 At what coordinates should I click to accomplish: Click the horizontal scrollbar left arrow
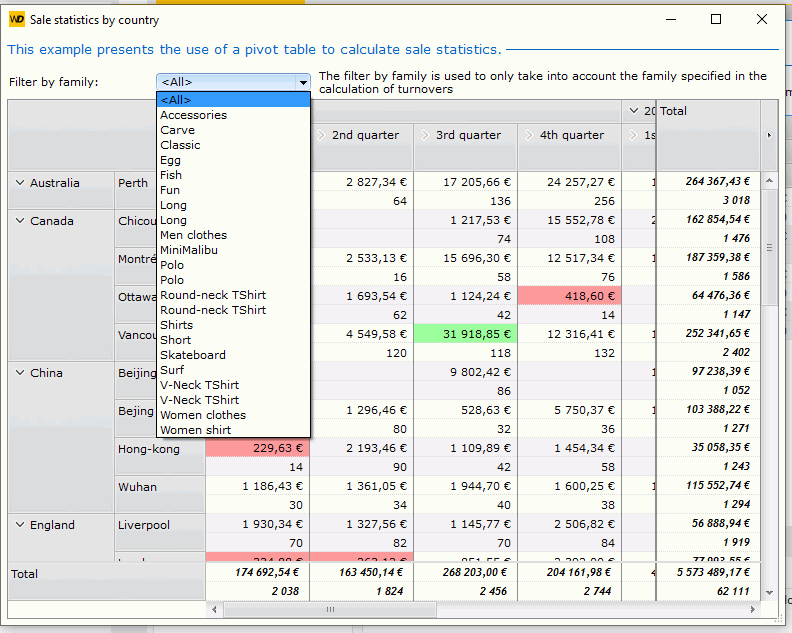pos(214,610)
